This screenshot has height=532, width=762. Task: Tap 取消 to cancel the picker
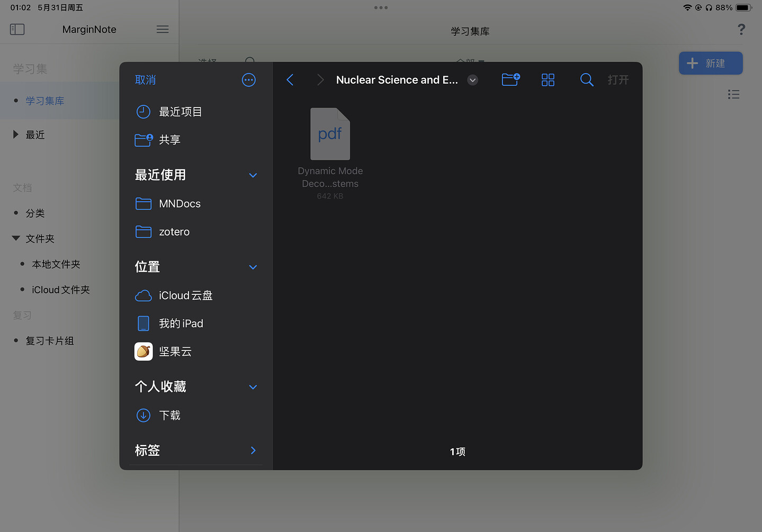click(146, 80)
